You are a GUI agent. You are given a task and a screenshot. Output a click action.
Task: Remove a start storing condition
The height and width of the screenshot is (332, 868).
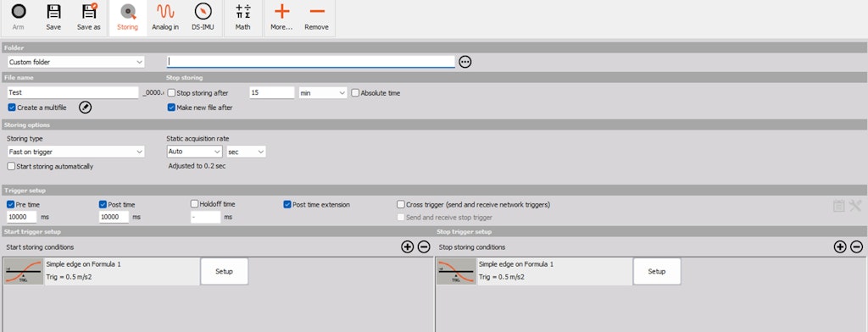424,246
